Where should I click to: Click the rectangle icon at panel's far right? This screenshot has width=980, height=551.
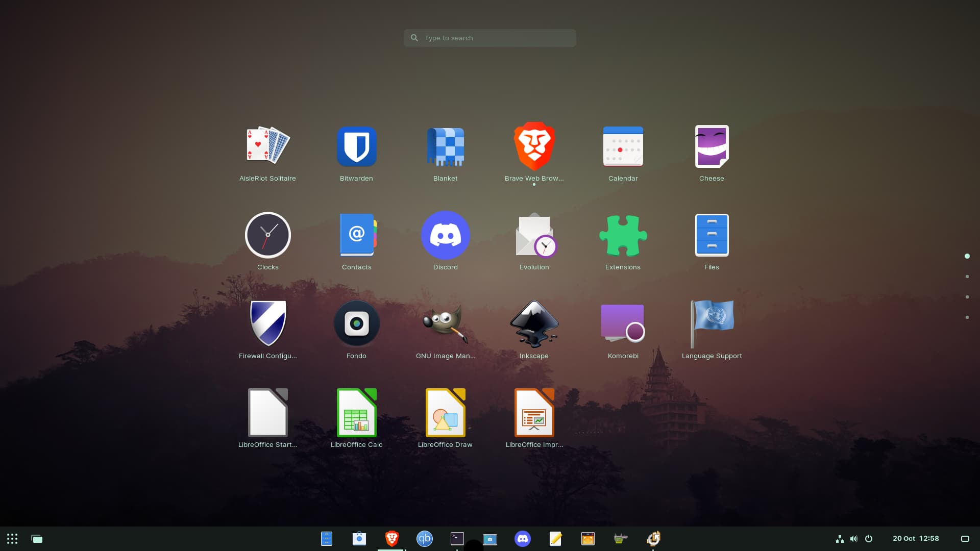(x=965, y=539)
